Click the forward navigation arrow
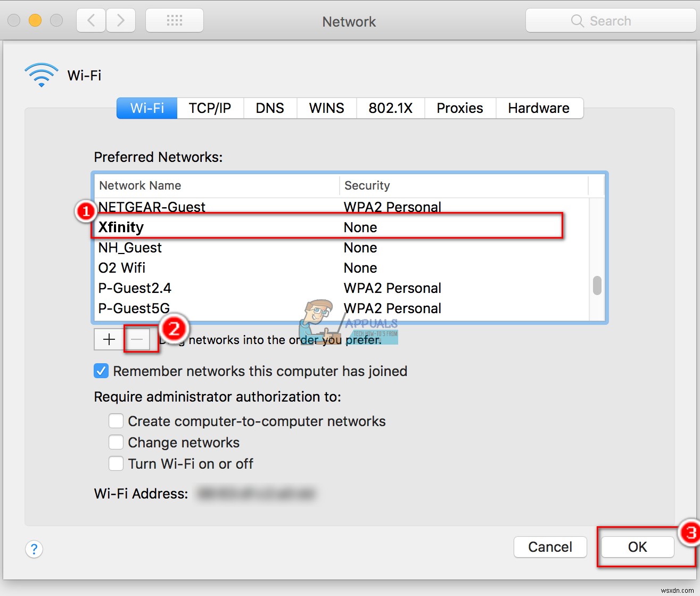This screenshot has width=700, height=596. click(x=121, y=20)
